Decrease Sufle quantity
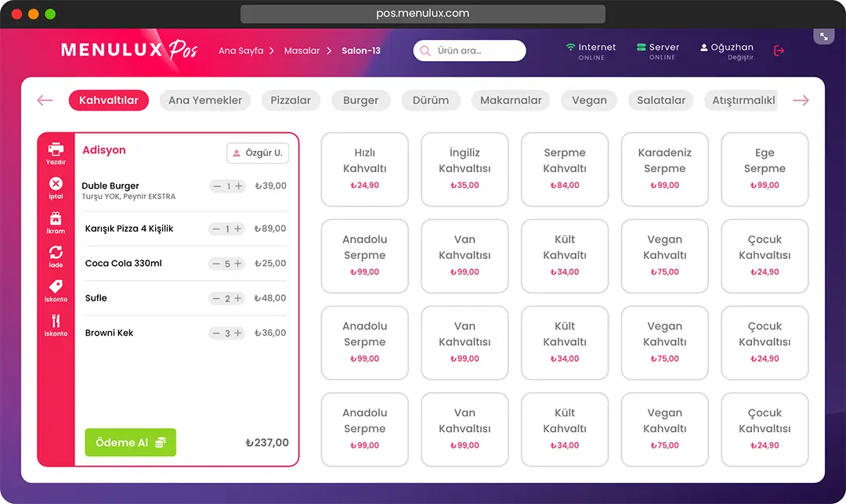 click(216, 298)
